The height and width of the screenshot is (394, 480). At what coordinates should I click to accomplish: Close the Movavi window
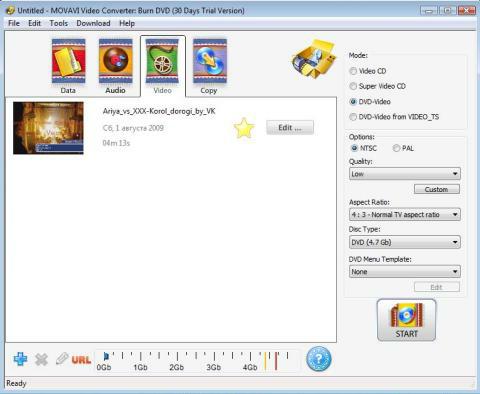467,11
